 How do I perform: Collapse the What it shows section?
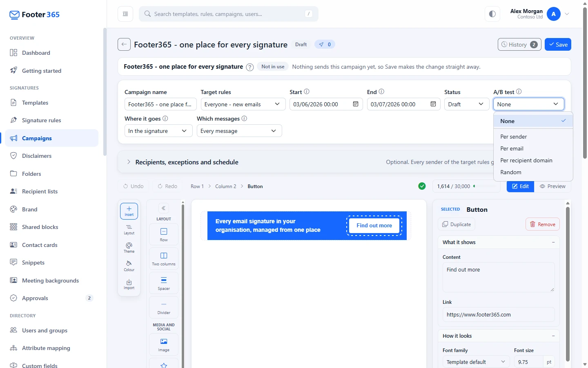tap(553, 242)
